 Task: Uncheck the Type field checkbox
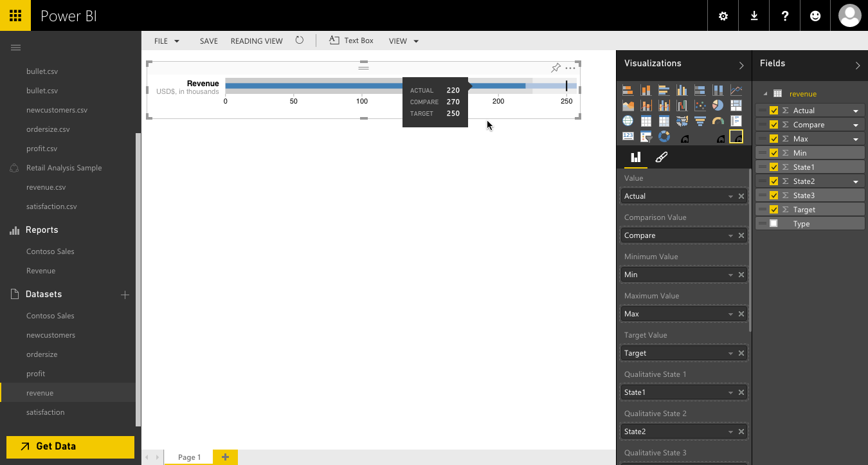coord(773,223)
